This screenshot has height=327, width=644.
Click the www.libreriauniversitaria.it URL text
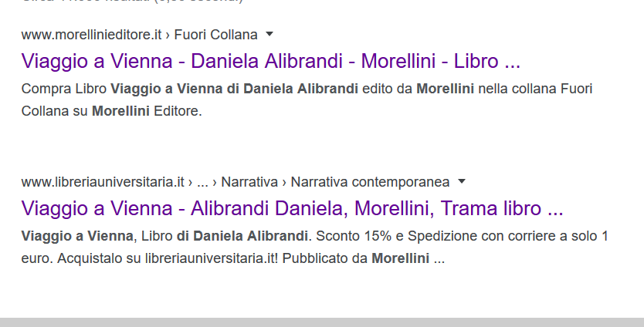(x=103, y=182)
